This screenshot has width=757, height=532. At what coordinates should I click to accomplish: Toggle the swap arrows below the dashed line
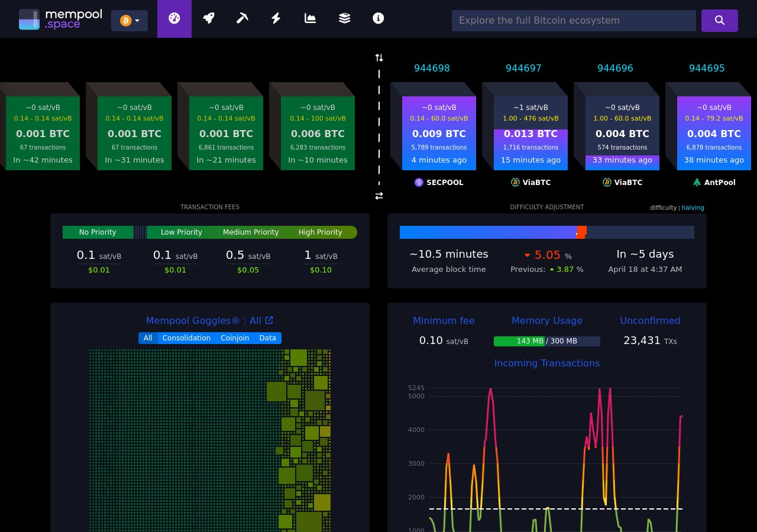pyautogui.click(x=379, y=196)
